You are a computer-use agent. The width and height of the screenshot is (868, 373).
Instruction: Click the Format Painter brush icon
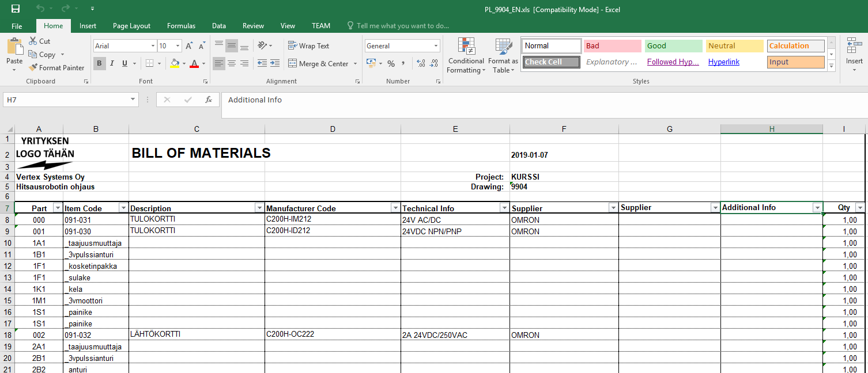tap(33, 67)
